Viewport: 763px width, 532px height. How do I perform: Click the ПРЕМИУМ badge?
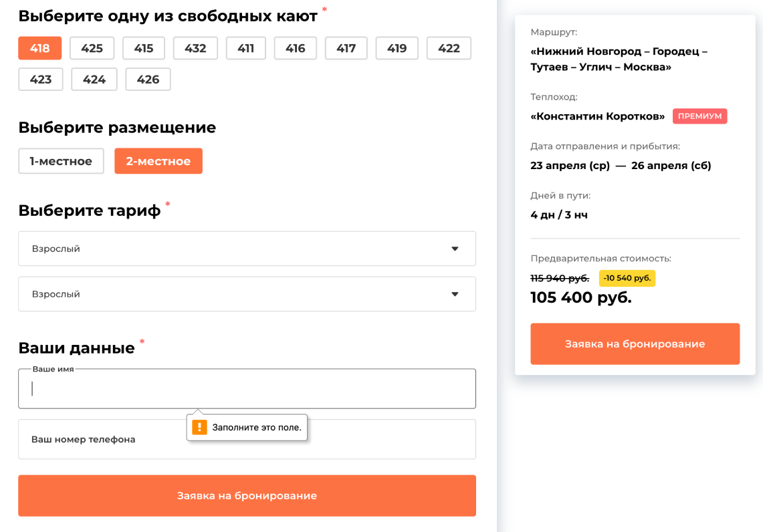coord(699,116)
